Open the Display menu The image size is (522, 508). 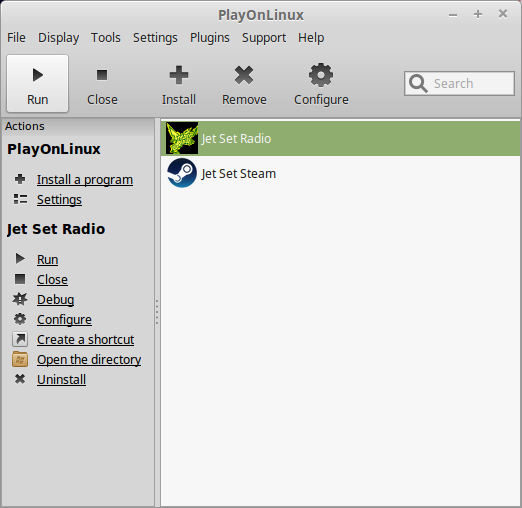58,38
